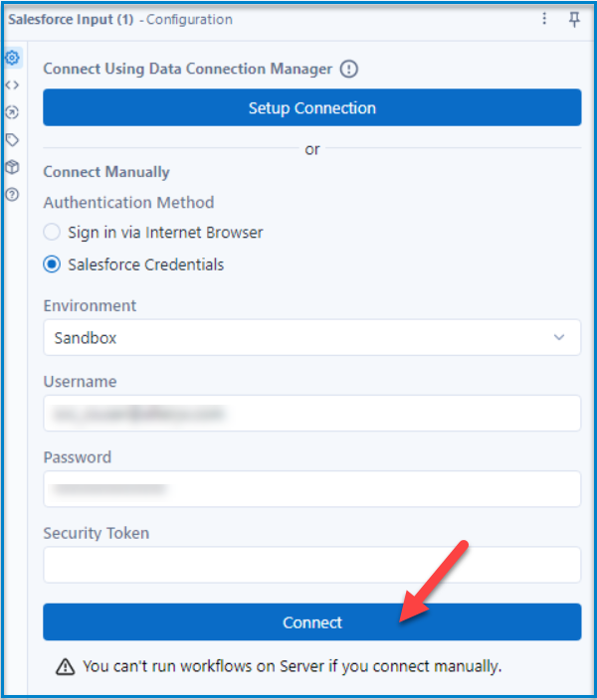
Task: Click the Setup Connection button
Action: 311,107
